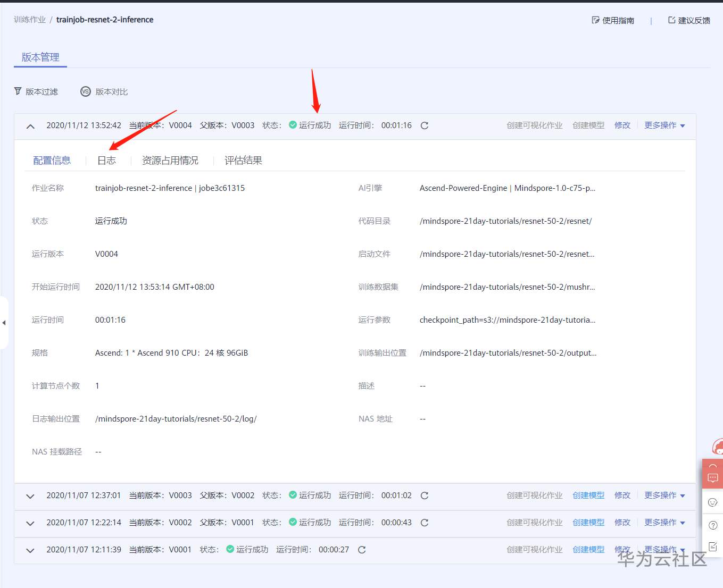Click 创建可视化作业 for version V0001

click(535, 550)
